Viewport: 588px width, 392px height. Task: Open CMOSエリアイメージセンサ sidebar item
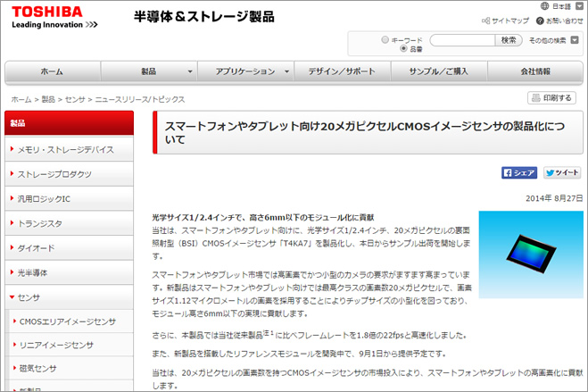(70, 321)
